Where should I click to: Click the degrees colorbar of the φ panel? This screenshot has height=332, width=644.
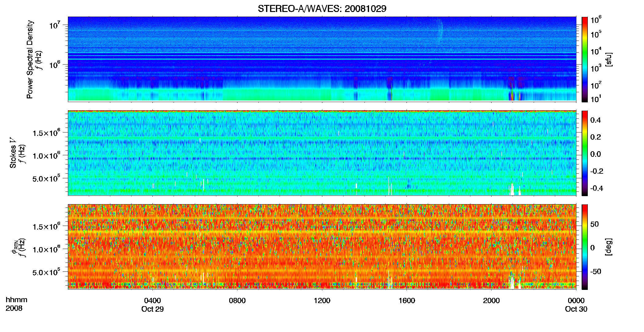(x=585, y=247)
